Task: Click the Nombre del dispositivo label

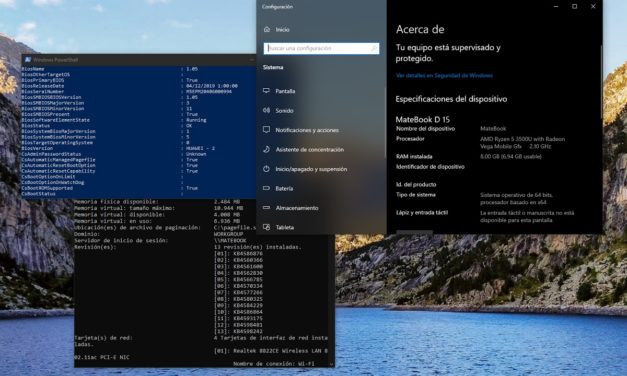Action: click(x=425, y=129)
